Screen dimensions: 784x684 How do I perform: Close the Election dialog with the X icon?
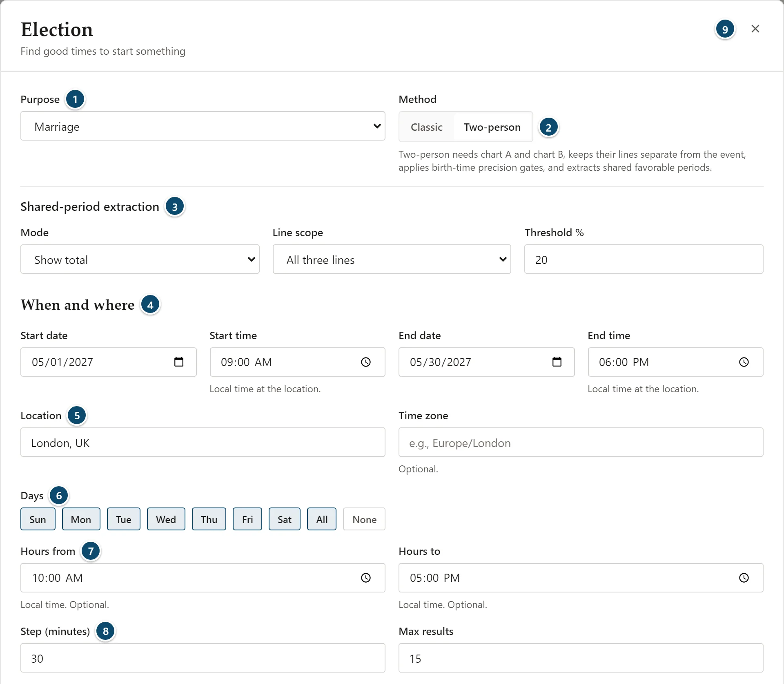[x=755, y=29]
